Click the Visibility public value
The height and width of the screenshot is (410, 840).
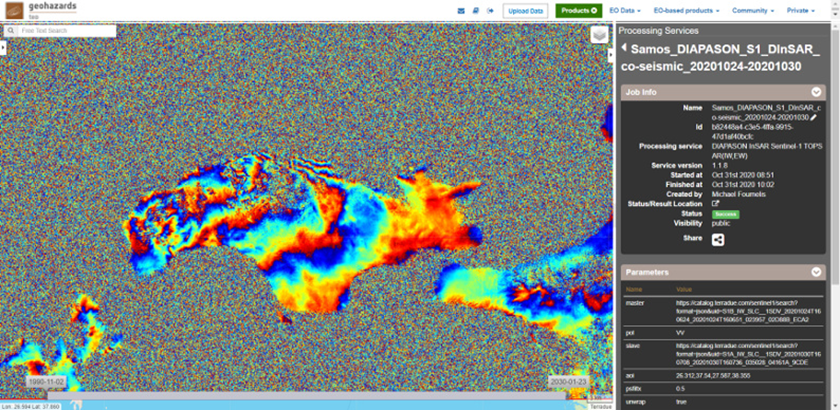(x=721, y=223)
